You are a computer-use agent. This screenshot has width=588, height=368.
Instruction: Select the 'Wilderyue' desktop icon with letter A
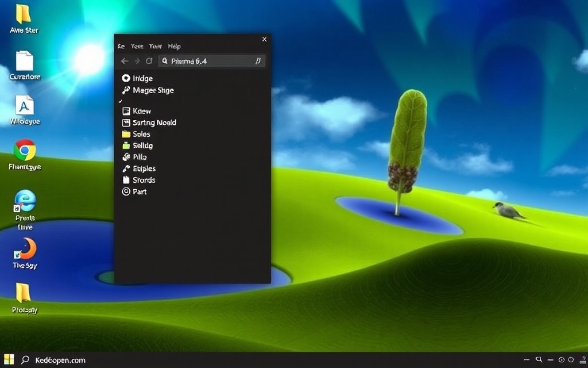click(x=24, y=105)
